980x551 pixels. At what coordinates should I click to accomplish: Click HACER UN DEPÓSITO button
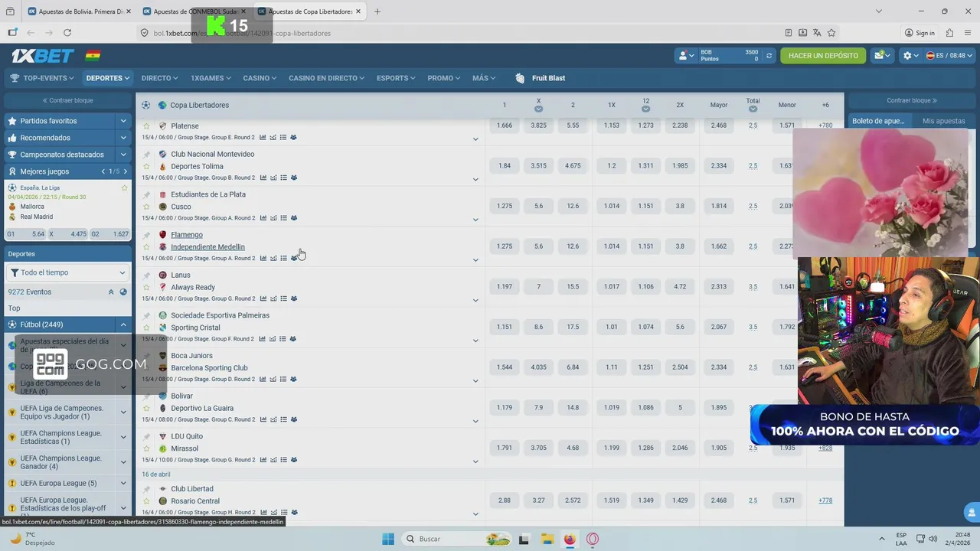click(823, 56)
